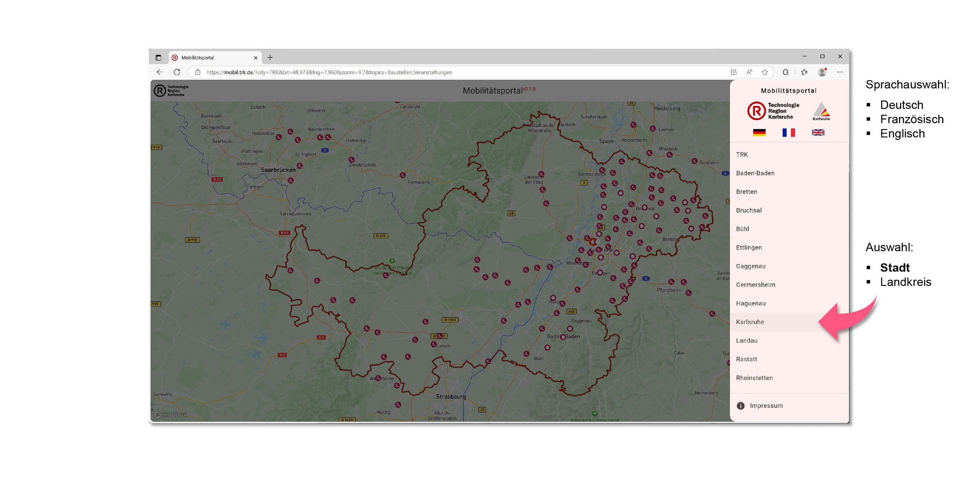Go back with the browser arrow

(x=160, y=72)
